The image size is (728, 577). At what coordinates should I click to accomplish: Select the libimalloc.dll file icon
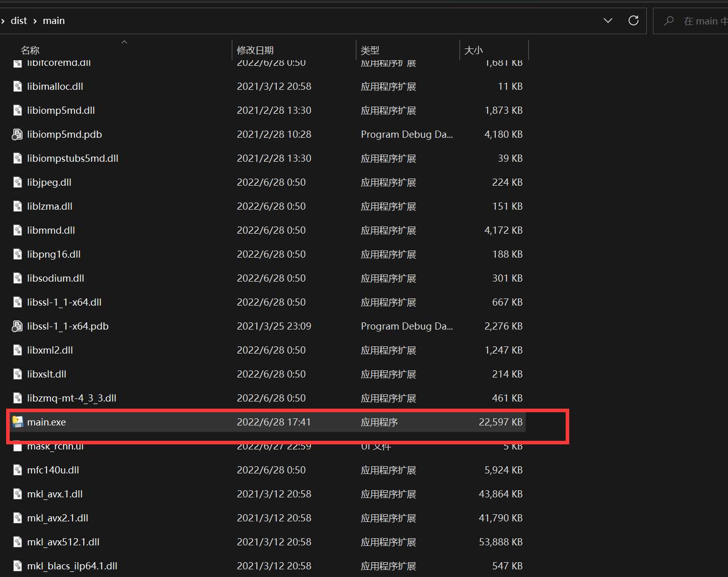17,86
